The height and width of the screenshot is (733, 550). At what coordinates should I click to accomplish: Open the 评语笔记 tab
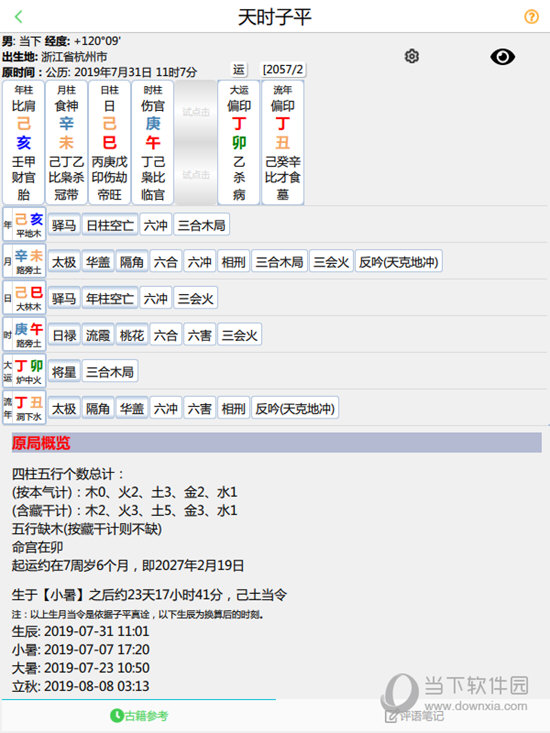(414, 715)
